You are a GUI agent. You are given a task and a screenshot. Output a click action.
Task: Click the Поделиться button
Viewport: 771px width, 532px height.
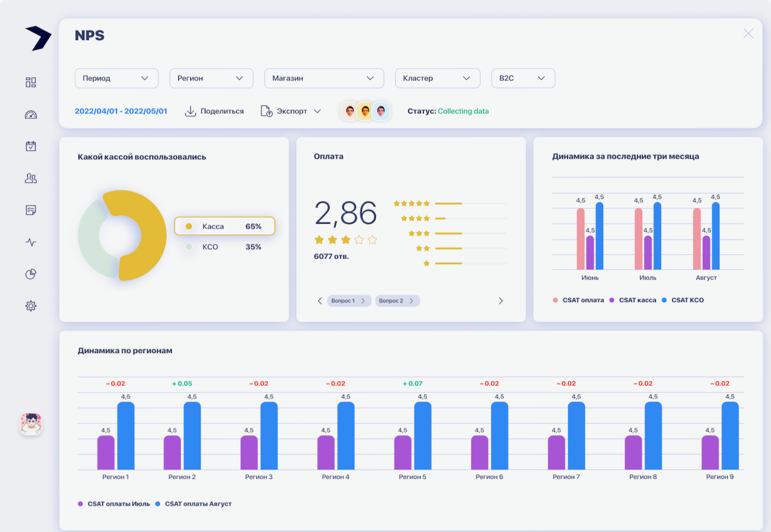point(214,111)
